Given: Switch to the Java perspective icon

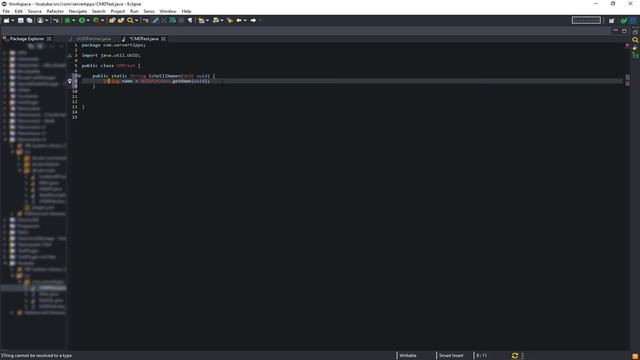Looking at the screenshot, I should (632, 20).
